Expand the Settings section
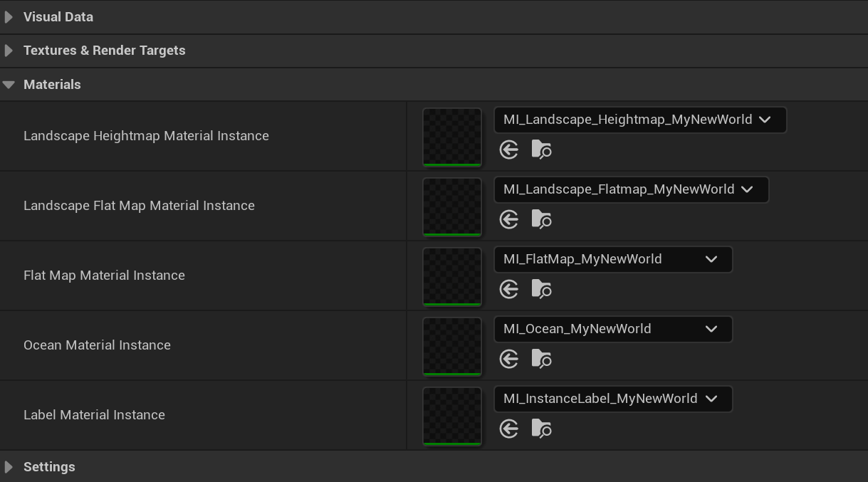868x482 pixels. tap(9, 467)
